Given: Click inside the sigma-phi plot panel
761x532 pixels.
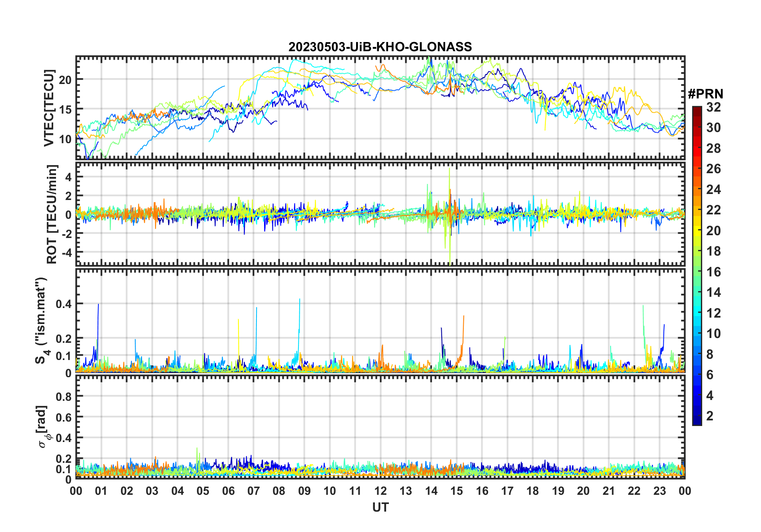Looking at the screenshot, I should click(380, 427).
